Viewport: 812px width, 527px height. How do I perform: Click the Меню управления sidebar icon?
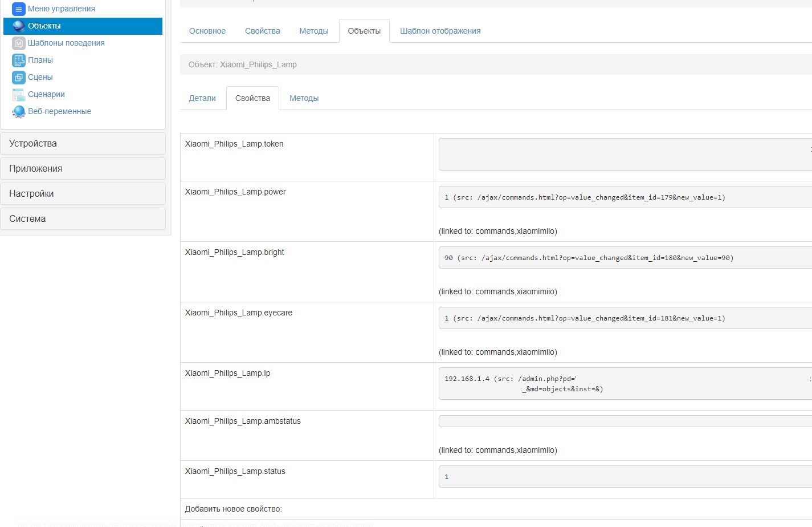pos(18,9)
